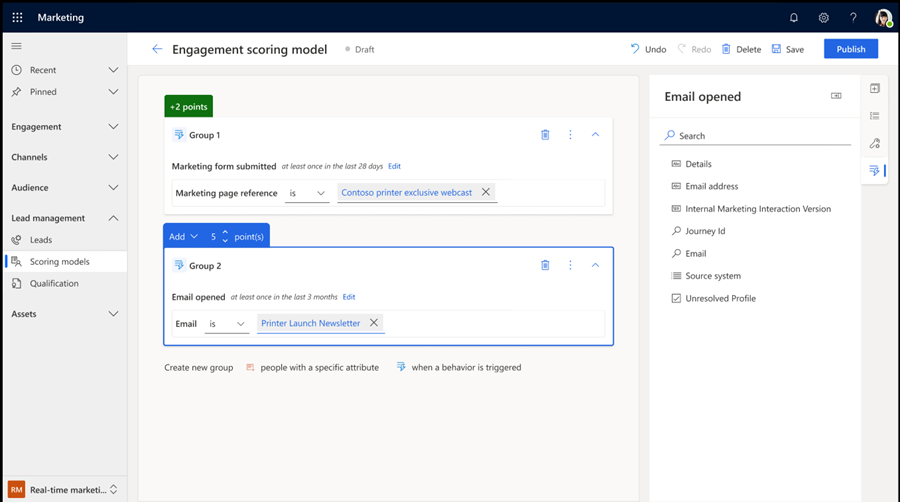Viewport: 900px width, 502px height.
Task: Open the app launcher waffle icon
Action: [x=17, y=17]
